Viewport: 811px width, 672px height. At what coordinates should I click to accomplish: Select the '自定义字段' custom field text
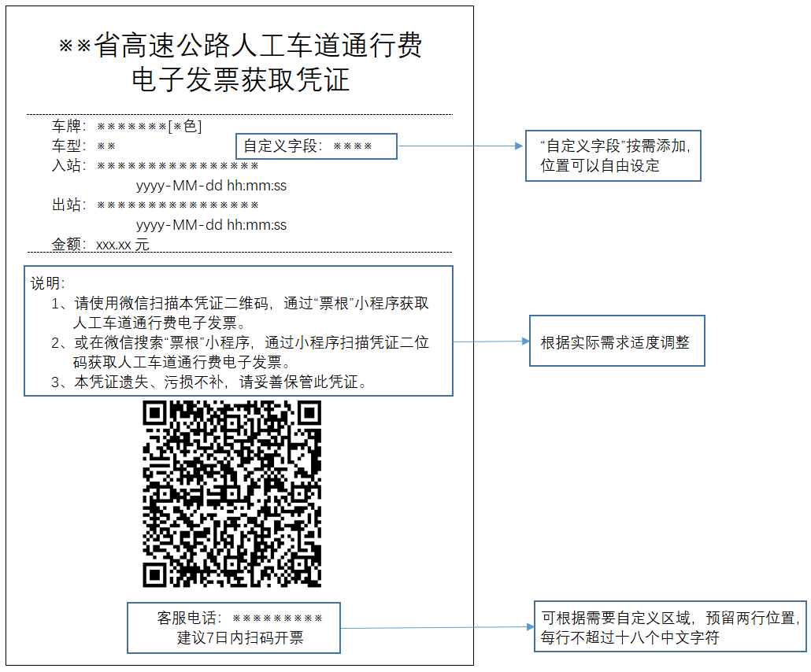(308, 146)
